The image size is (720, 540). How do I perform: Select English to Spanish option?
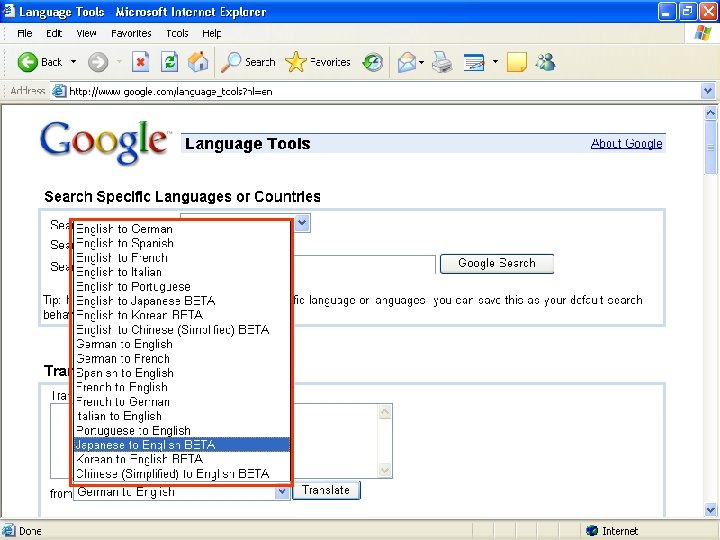click(x=182, y=243)
